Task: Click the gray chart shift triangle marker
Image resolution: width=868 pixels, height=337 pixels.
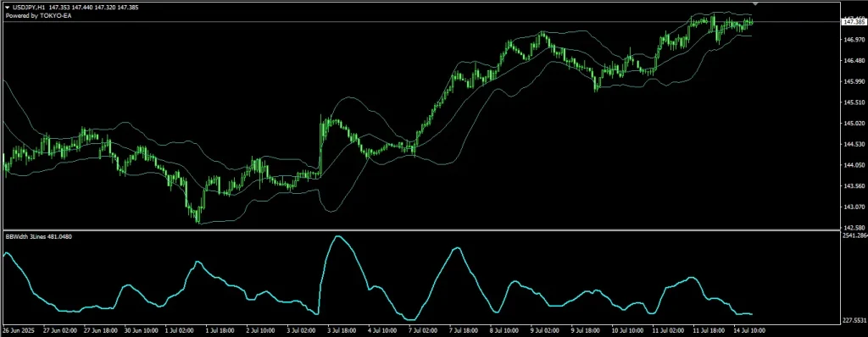Action: point(756,4)
